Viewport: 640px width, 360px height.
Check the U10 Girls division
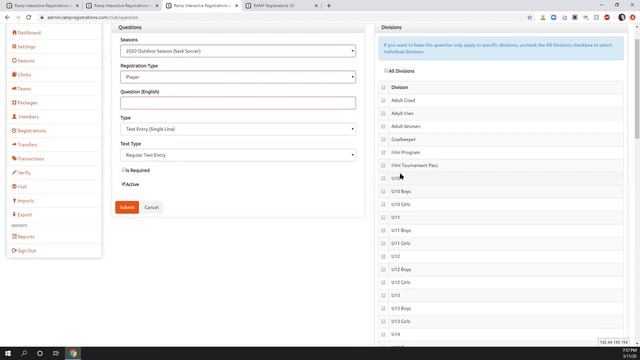(383, 204)
